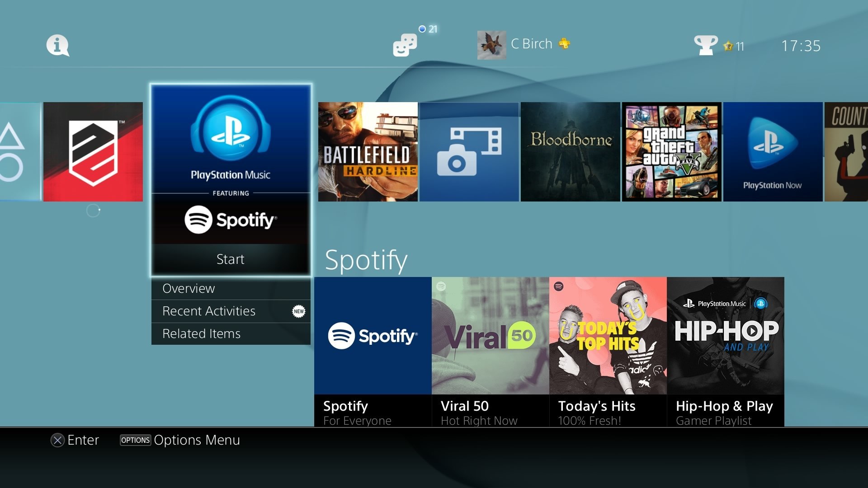Open C Birch profile avatar

pos(491,45)
